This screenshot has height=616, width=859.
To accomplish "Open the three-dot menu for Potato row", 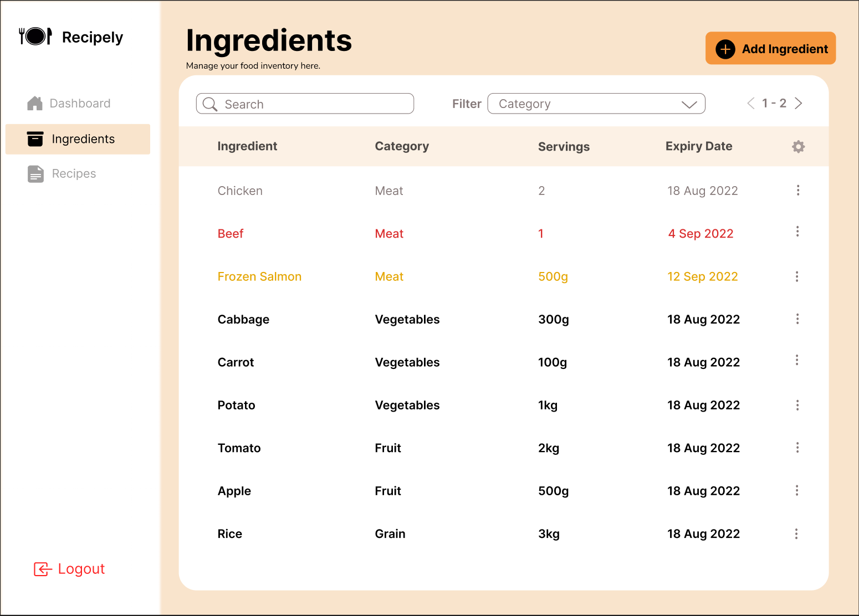I will (x=797, y=405).
